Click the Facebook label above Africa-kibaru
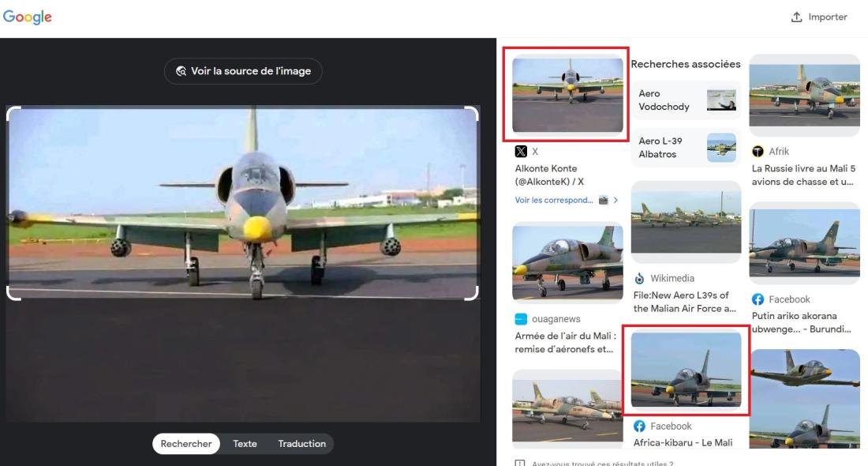The width and height of the screenshot is (868, 466). [x=671, y=426]
